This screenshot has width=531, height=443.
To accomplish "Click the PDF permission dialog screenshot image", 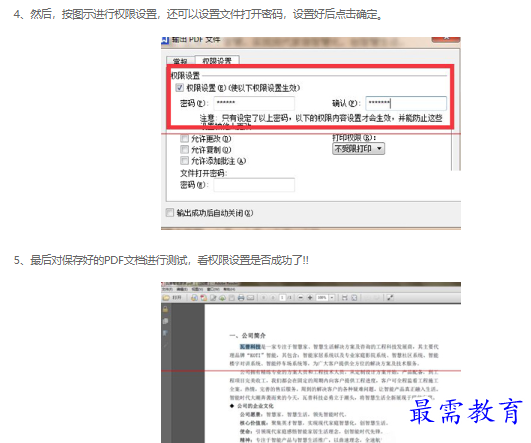I will (311, 133).
